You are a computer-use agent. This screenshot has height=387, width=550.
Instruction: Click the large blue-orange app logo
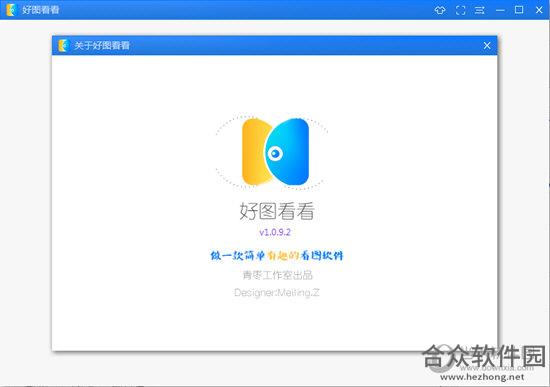click(x=275, y=152)
